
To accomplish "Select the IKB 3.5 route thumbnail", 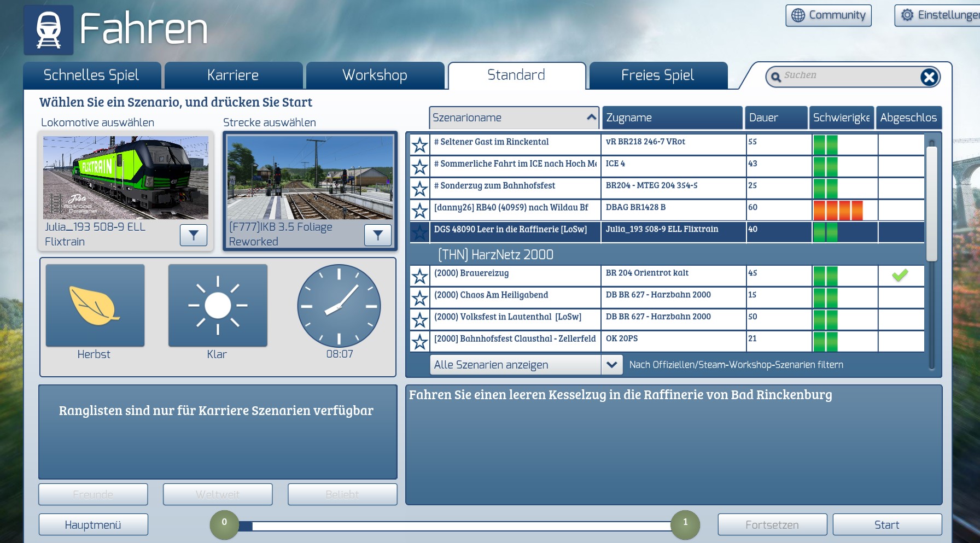I will click(x=310, y=178).
